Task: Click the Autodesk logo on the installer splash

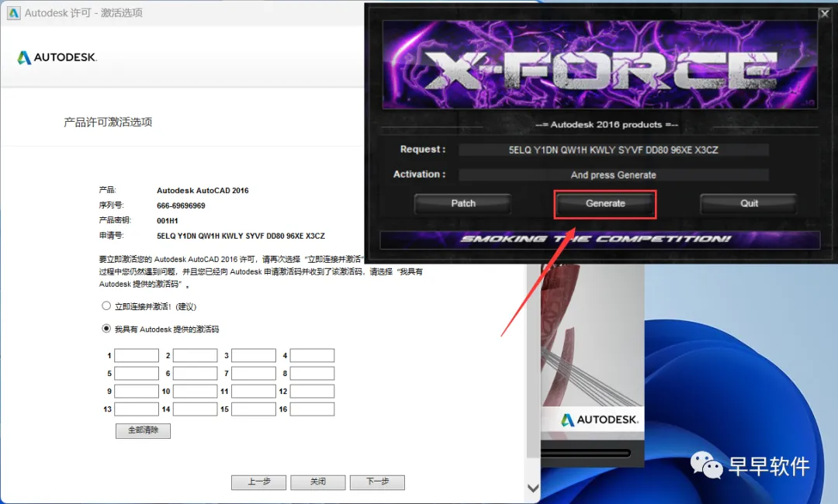Action: (x=600, y=420)
